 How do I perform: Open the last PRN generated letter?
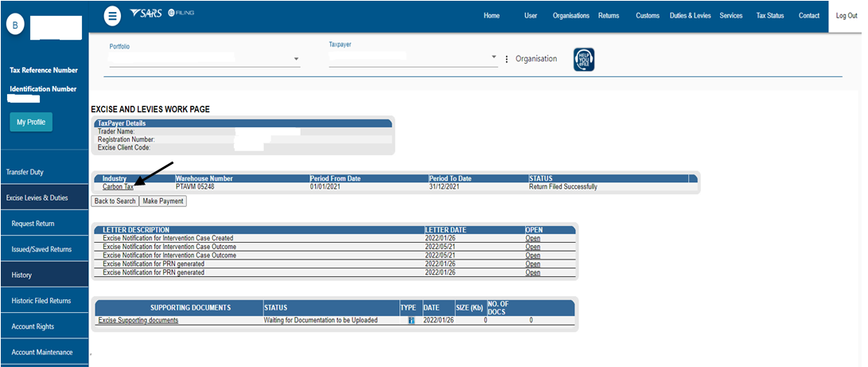(x=532, y=273)
